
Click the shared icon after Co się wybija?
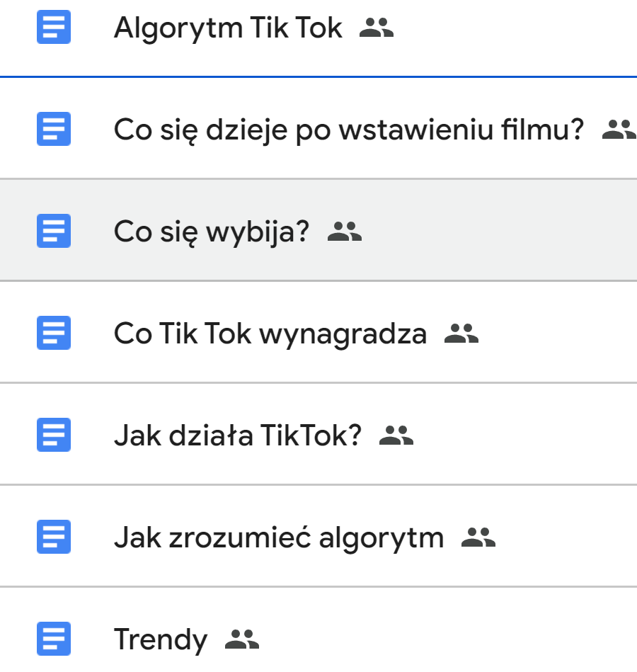tap(345, 232)
